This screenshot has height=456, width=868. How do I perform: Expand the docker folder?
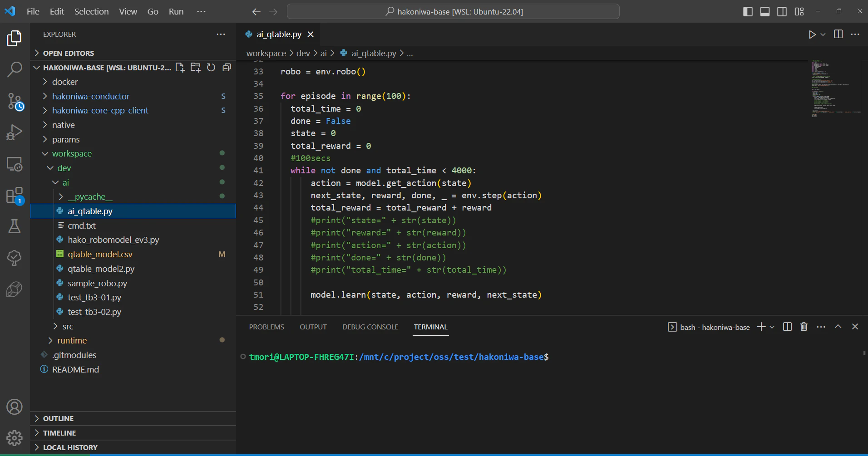(133, 82)
